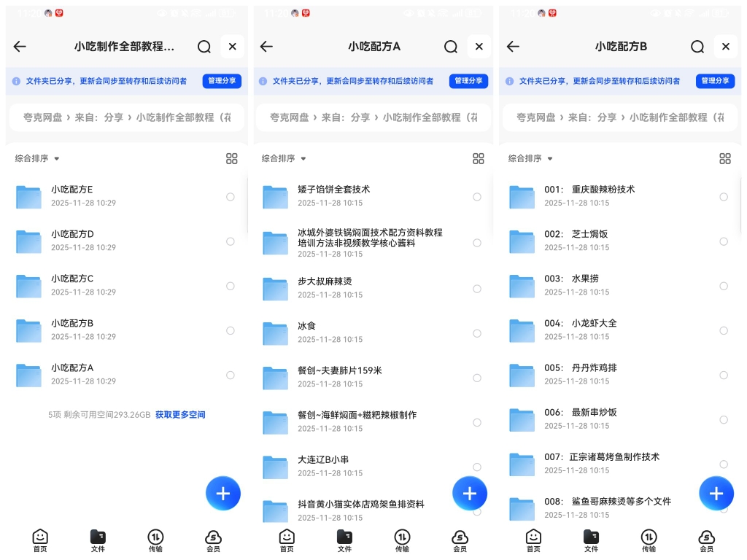Tap blue plus button in 小吃配方A screen
This screenshot has height=560, width=747.
(470, 494)
